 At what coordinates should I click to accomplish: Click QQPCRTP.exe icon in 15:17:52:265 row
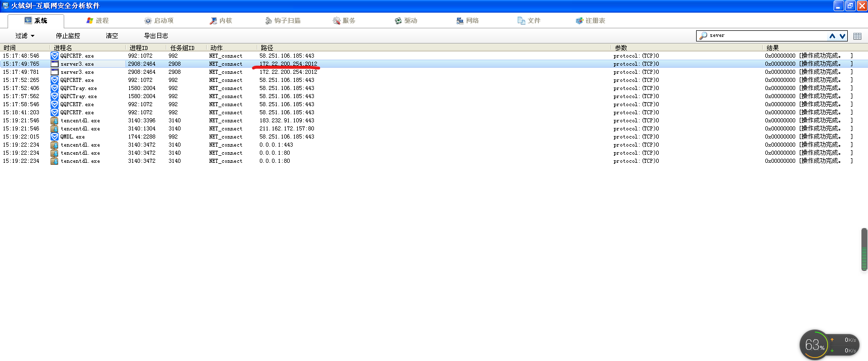[x=55, y=80]
